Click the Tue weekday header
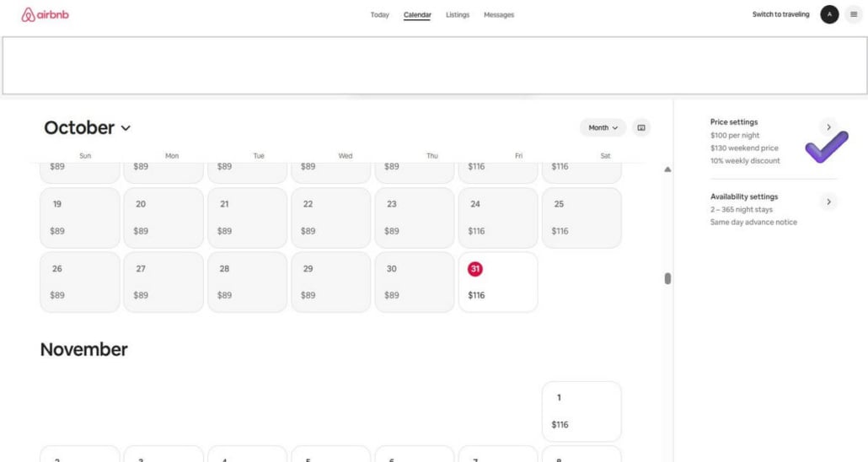Image resolution: width=868 pixels, height=462 pixels. pyautogui.click(x=259, y=156)
